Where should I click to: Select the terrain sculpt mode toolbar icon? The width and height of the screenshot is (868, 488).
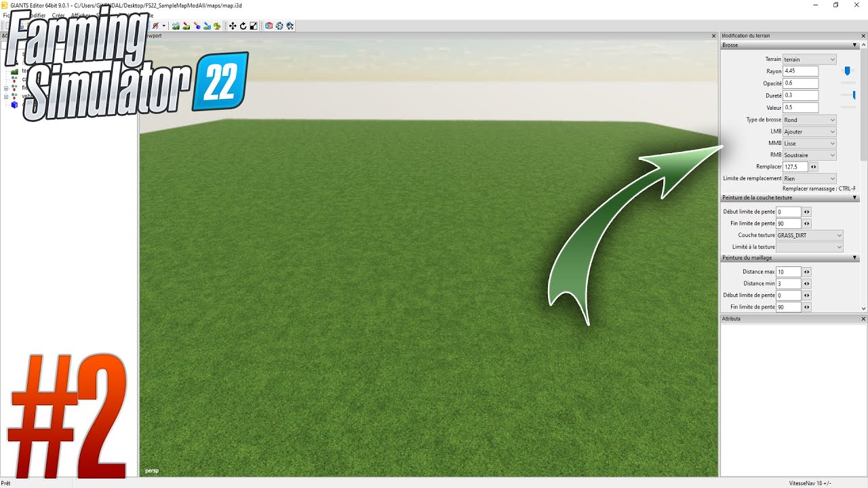(x=176, y=26)
